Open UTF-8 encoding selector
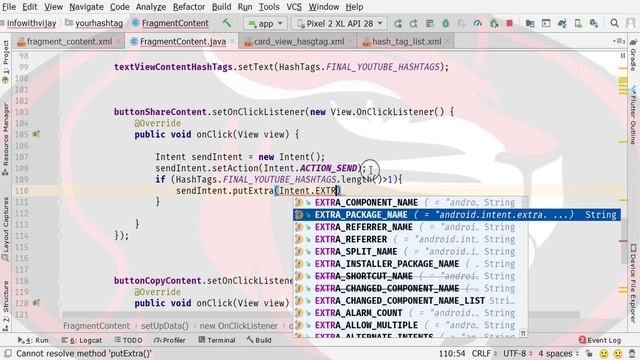This screenshot has height=360, width=640. [x=517, y=353]
